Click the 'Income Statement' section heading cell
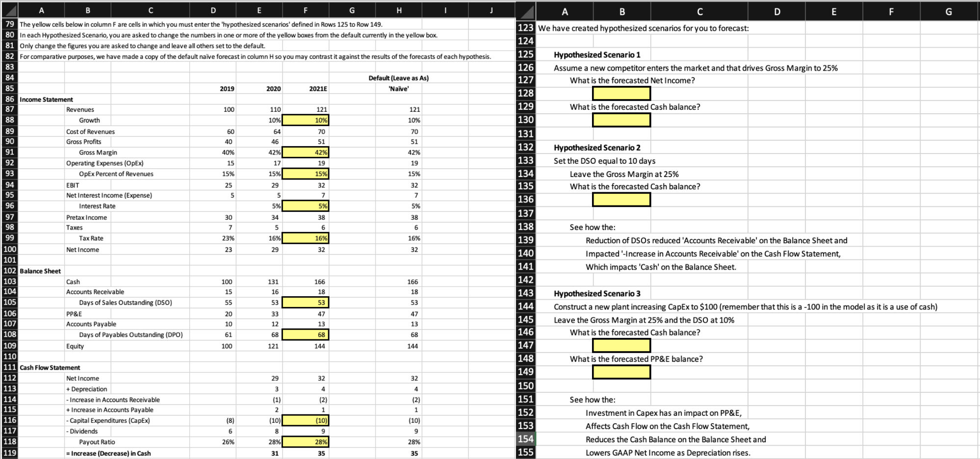The image size is (980, 459). coord(46,100)
